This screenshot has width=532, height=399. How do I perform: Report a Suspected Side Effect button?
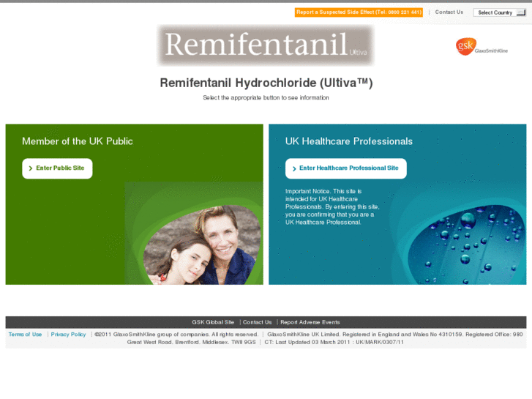(x=359, y=12)
